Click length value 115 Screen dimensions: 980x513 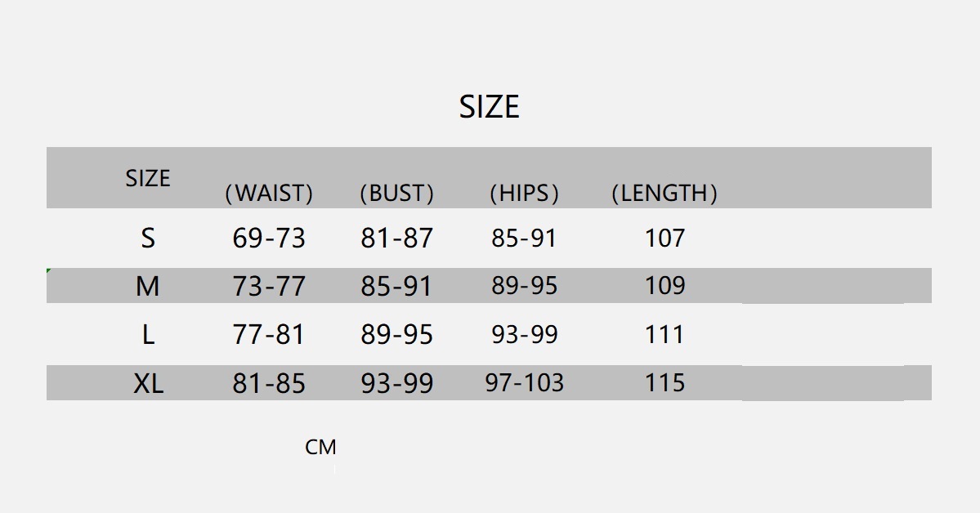665,383
